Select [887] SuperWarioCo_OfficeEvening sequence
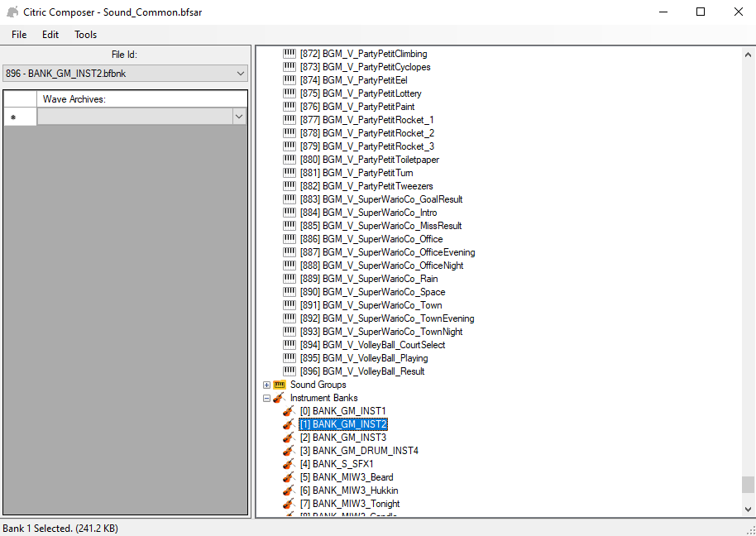Screen dimensions: 756x536 pos(388,252)
